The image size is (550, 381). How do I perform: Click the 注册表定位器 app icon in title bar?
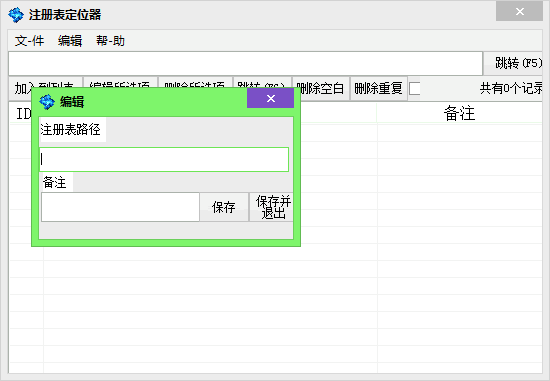coord(16,15)
